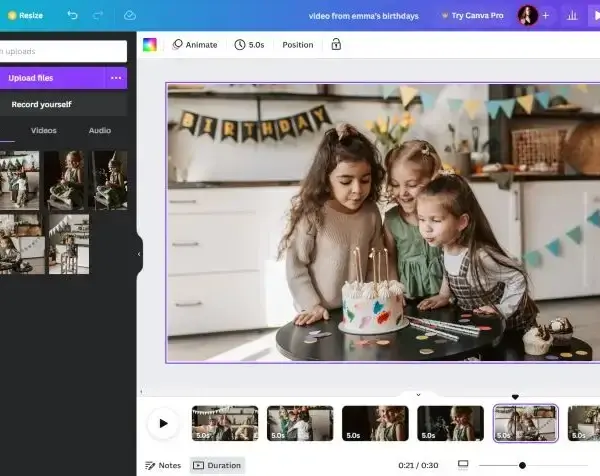Open more upload options ellipsis
The height and width of the screenshot is (476, 600).
tap(116, 78)
